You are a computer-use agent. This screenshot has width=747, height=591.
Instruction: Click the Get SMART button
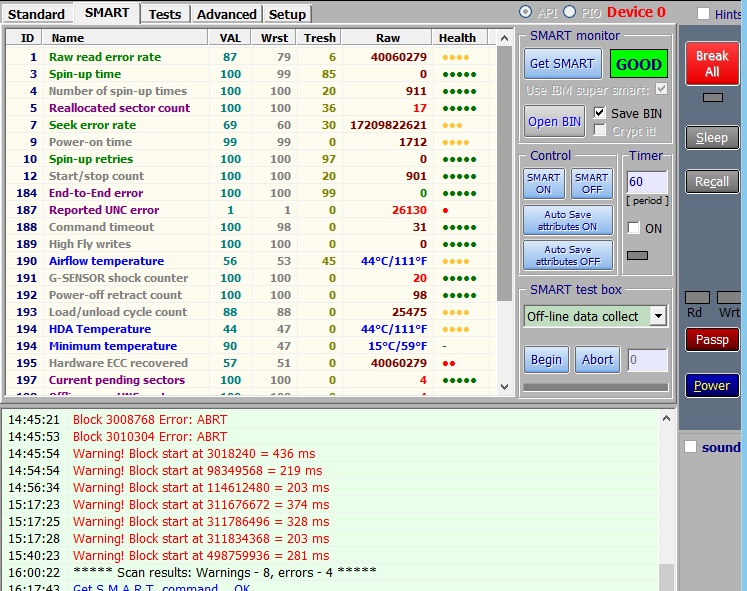[x=562, y=64]
